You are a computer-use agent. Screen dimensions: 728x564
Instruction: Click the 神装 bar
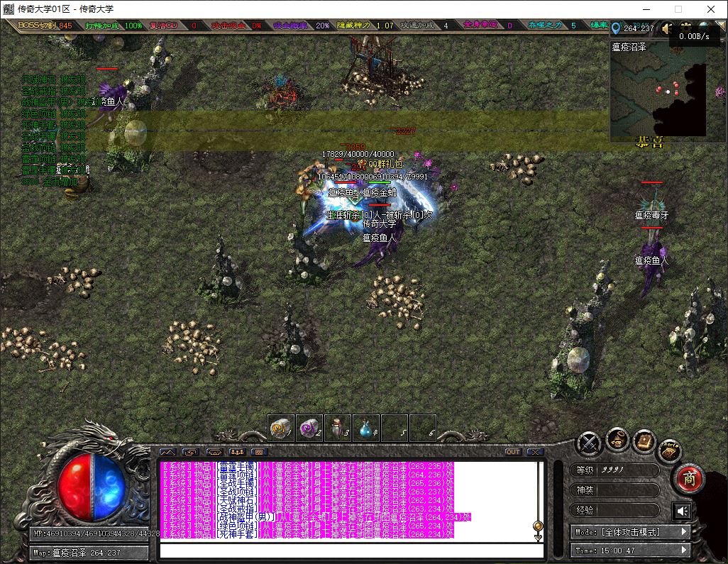tap(614, 490)
